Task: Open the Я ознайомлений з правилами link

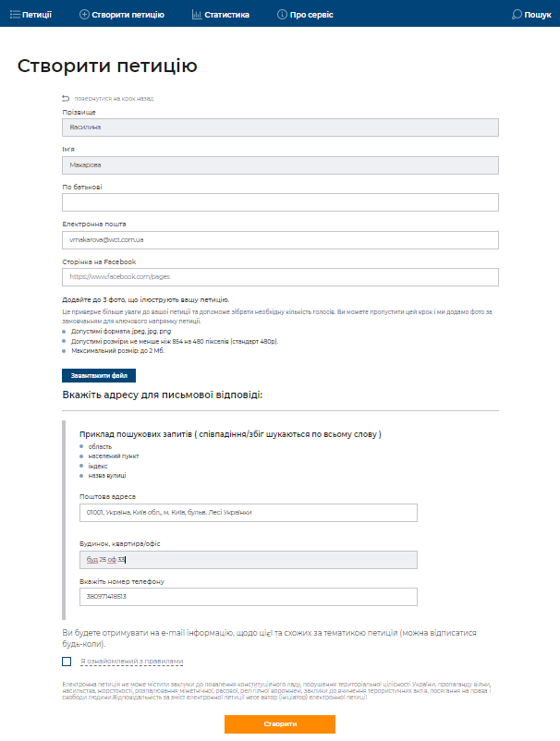Action: [132, 662]
